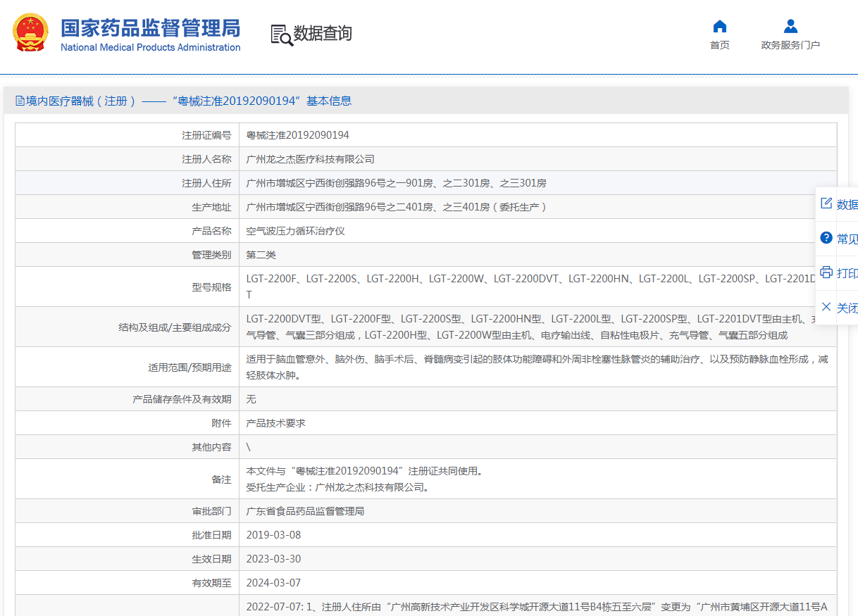This screenshot has width=858, height=616.
Task: Click the 附件 row label
Action: coord(221,423)
